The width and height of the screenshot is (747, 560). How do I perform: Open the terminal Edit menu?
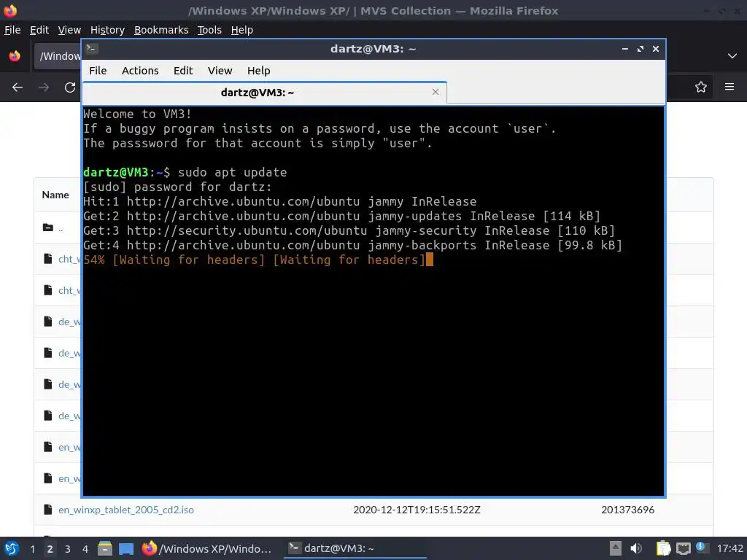[183, 71]
